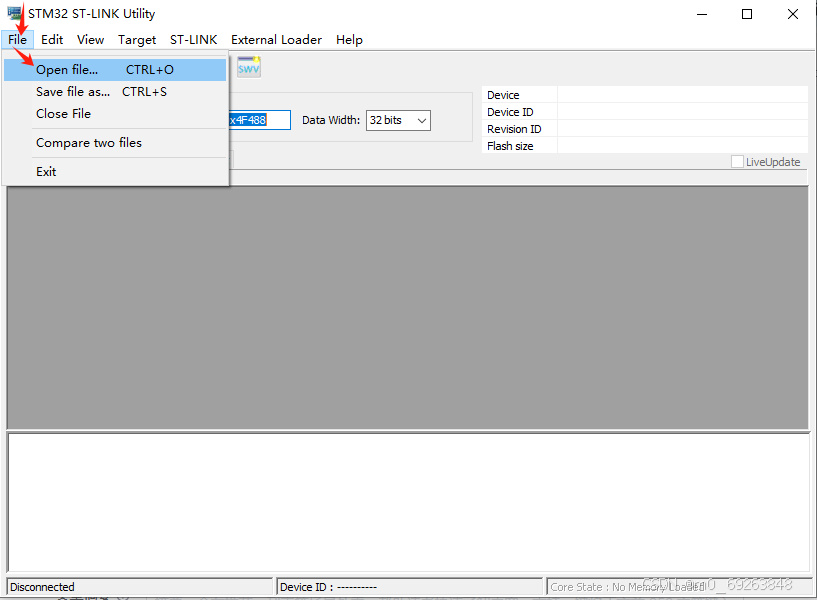Click the Device value field

click(x=682, y=95)
